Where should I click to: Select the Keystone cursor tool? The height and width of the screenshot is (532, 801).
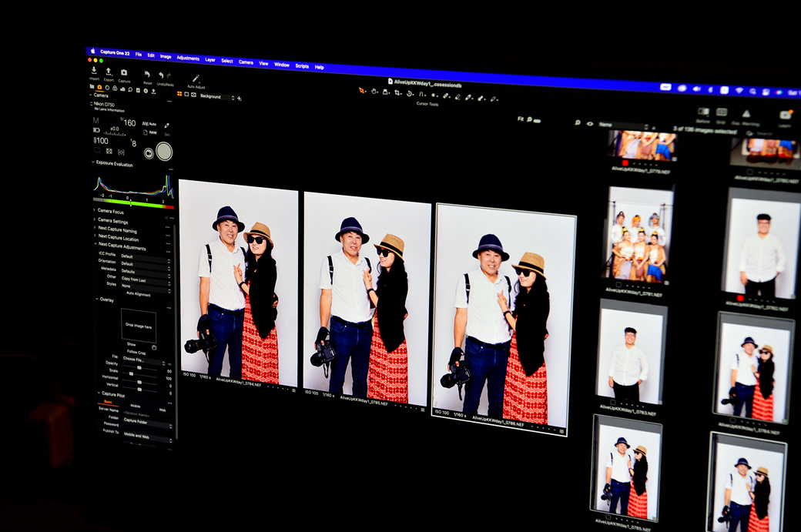point(421,94)
